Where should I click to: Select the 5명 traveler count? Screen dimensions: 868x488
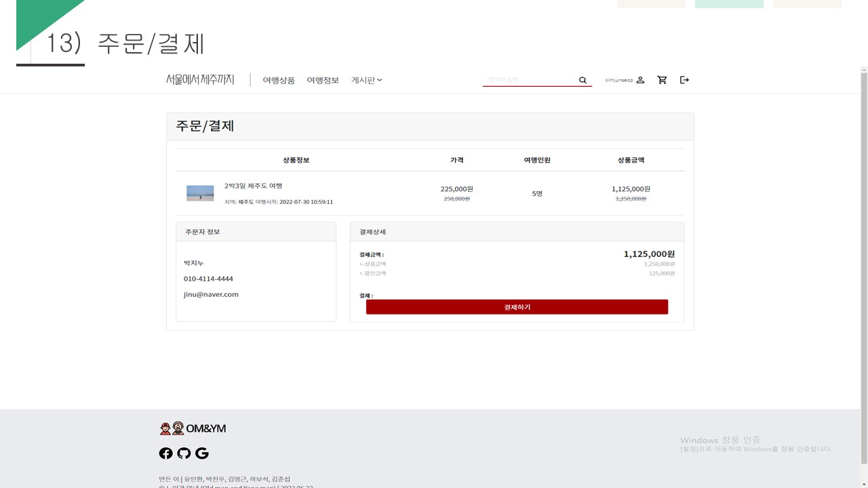tap(537, 194)
